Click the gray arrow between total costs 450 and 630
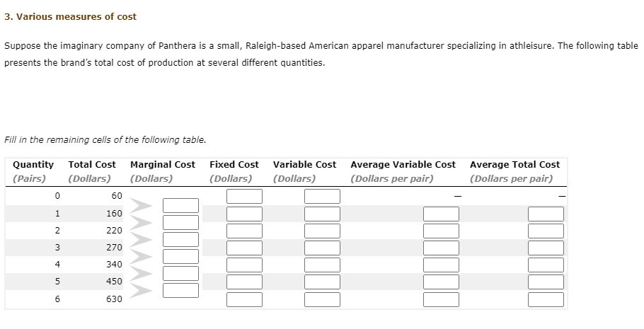644x329 pixels. [141, 290]
